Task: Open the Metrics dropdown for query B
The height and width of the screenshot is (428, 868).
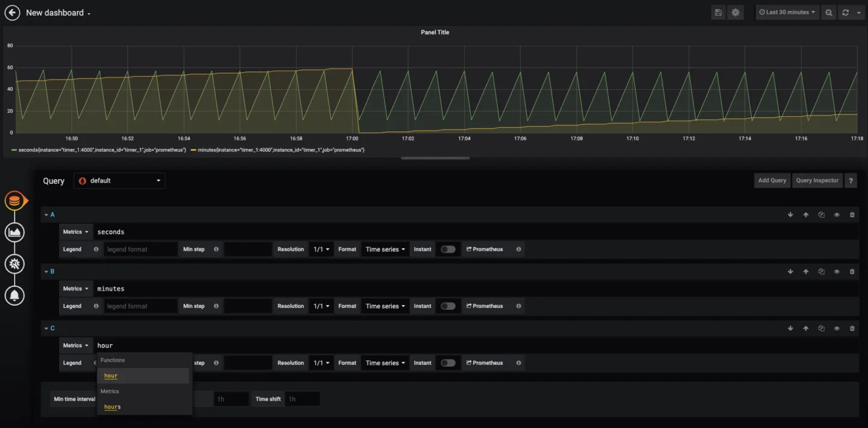Action: [x=76, y=289]
